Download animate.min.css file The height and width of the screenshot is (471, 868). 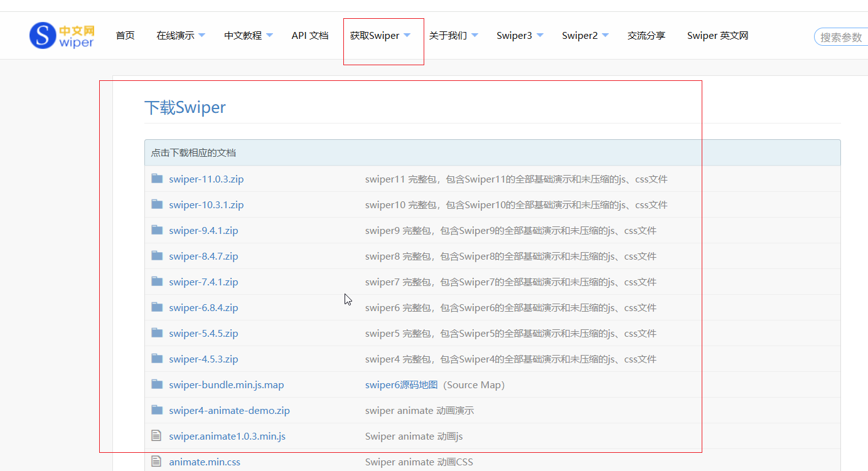(205, 462)
